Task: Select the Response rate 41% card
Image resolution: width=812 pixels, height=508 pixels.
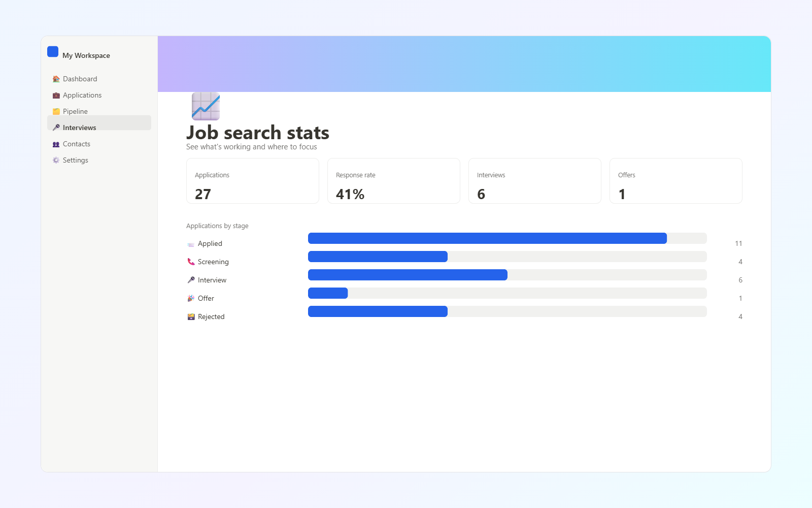Action: point(394,181)
